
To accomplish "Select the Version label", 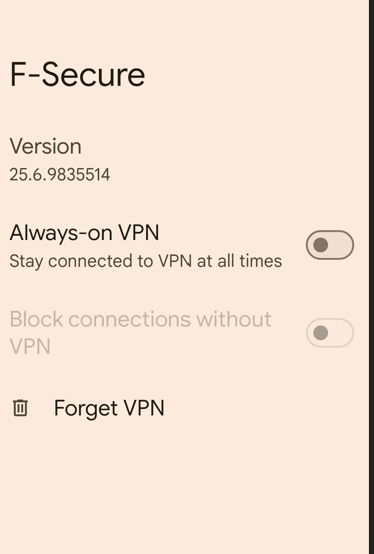I will click(x=46, y=146).
